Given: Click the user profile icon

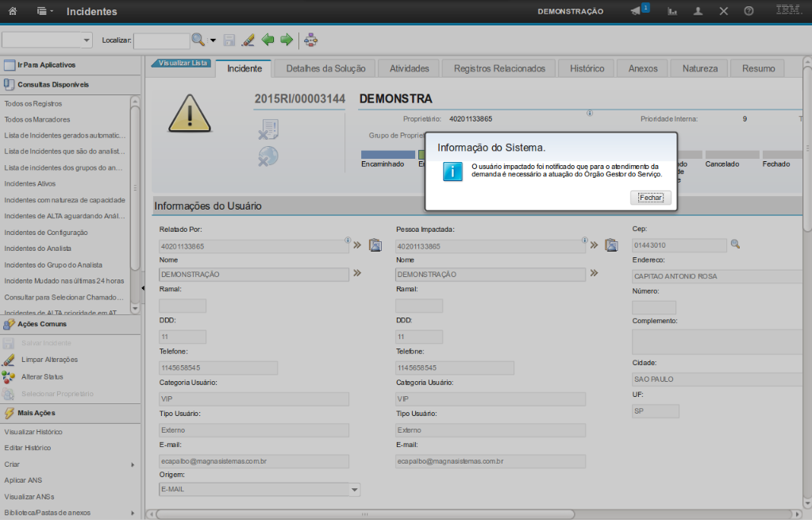Looking at the screenshot, I should tap(698, 11).
